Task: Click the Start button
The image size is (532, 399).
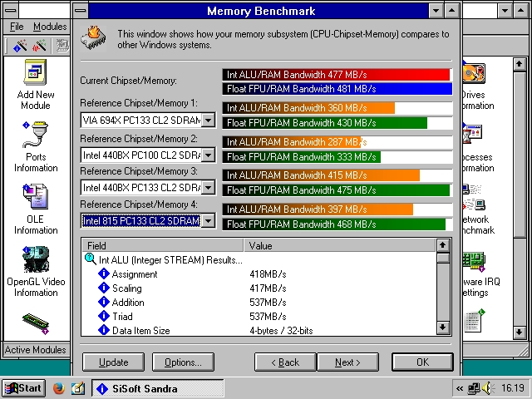Action: coord(23,388)
